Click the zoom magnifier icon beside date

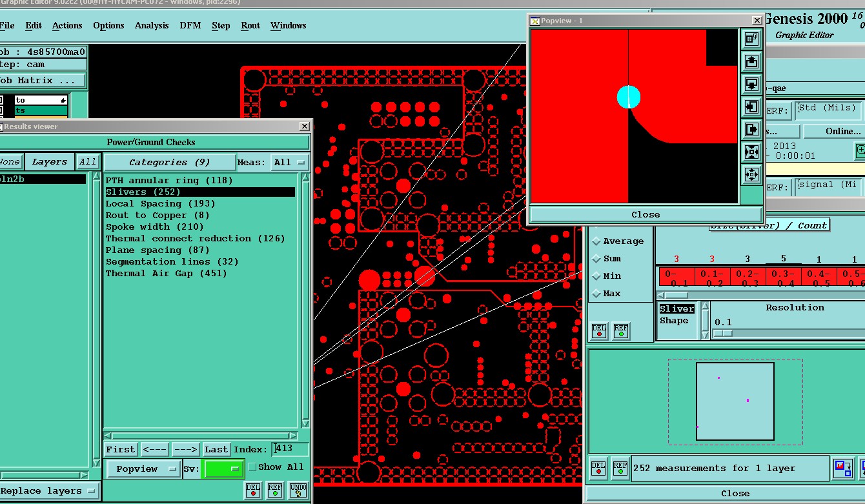click(x=860, y=150)
